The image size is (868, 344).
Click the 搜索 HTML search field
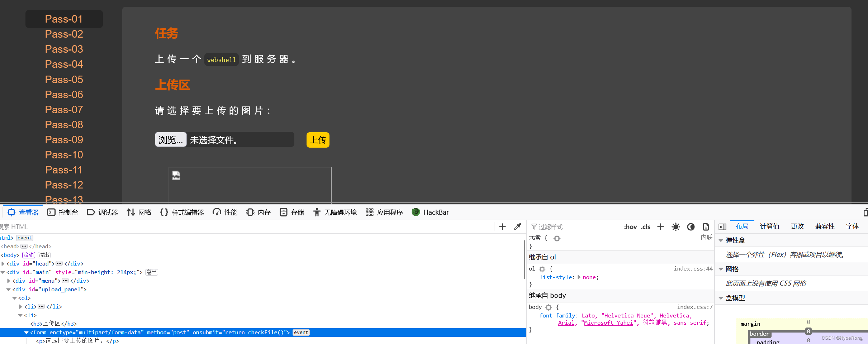click(247, 226)
